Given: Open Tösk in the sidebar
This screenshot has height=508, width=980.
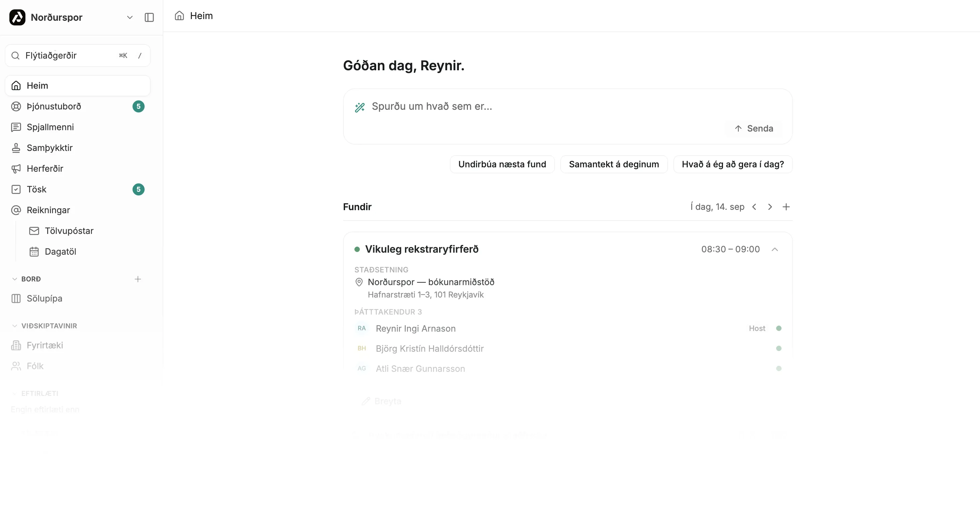Looking at the screenshot, I should click(78, 189).
